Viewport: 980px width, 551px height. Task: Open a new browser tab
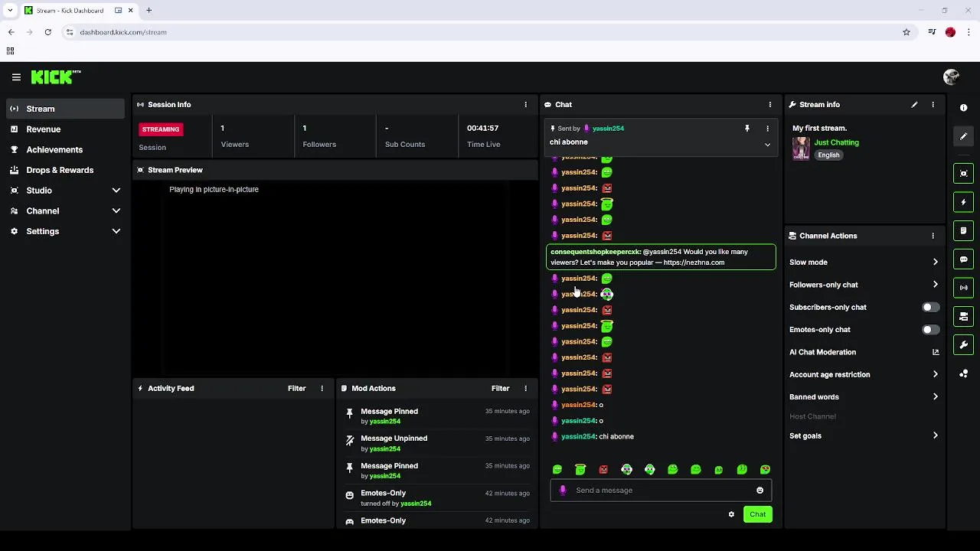pyautogui.click(x=149, y=11)
